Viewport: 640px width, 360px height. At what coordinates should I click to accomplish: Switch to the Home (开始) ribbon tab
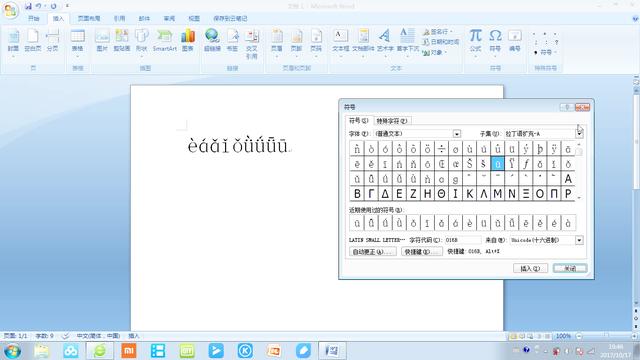33,18
